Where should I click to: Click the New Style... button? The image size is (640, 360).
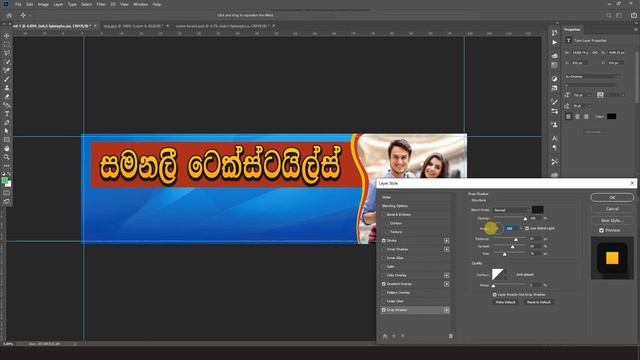[x=612, y=220]
